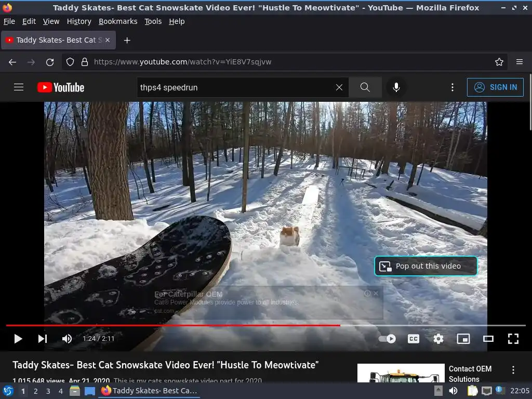Screen dimensions: 532x399
Task: Open the Tools menu
Action: (x=153, y=21)
